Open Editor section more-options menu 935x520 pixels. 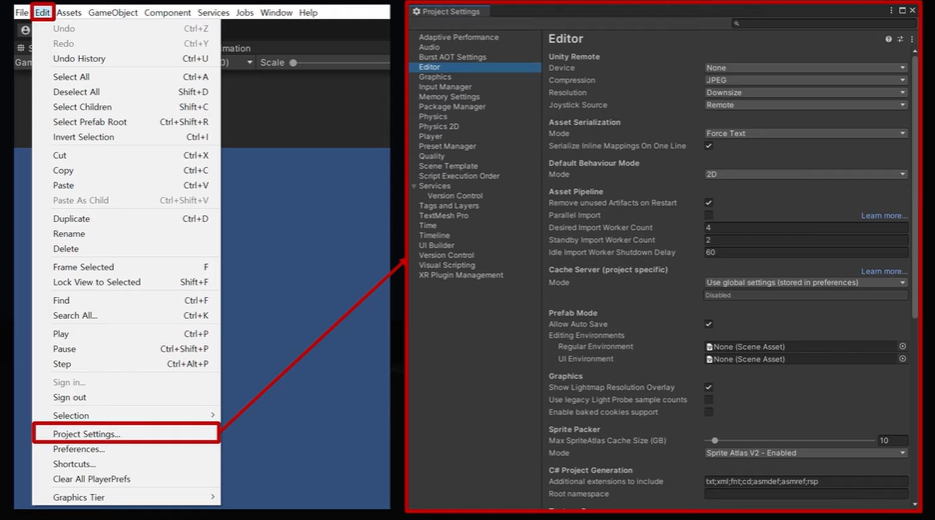(912, 39)
